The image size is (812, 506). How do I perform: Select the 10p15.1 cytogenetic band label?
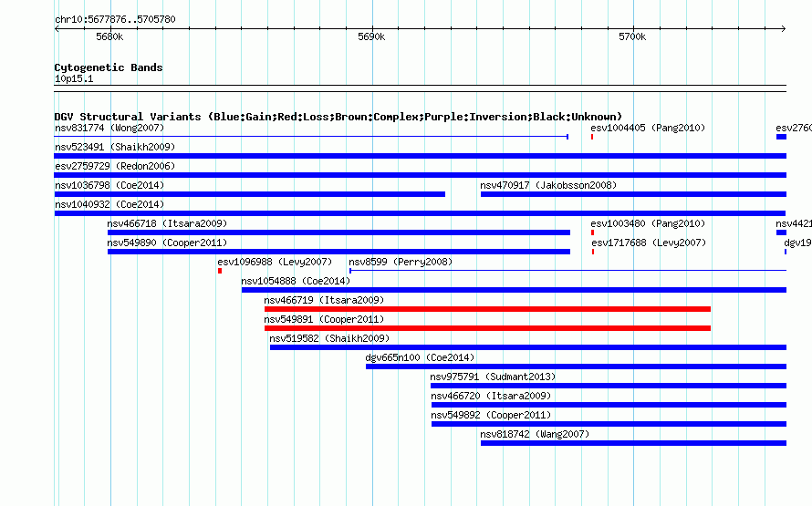point(74,78)
